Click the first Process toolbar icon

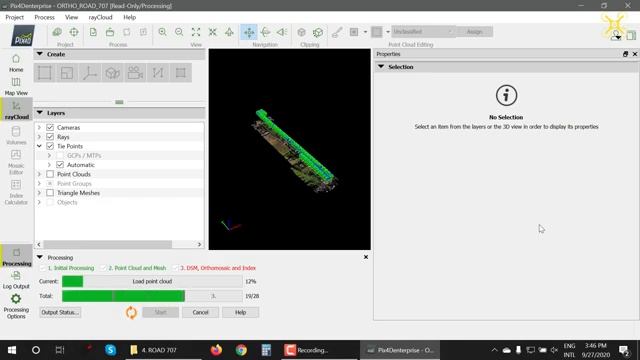coord(93,32)
